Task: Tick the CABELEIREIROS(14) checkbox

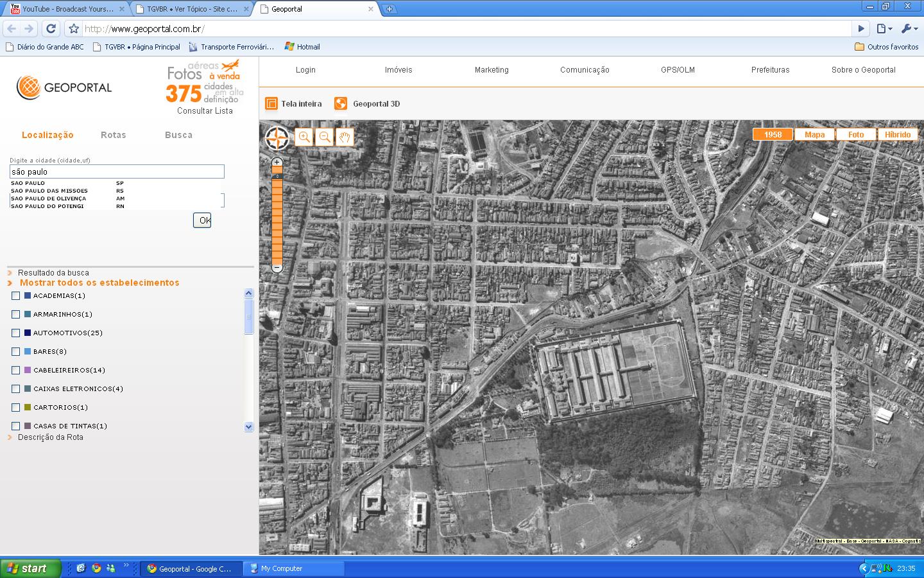Action: coord(16,370)
